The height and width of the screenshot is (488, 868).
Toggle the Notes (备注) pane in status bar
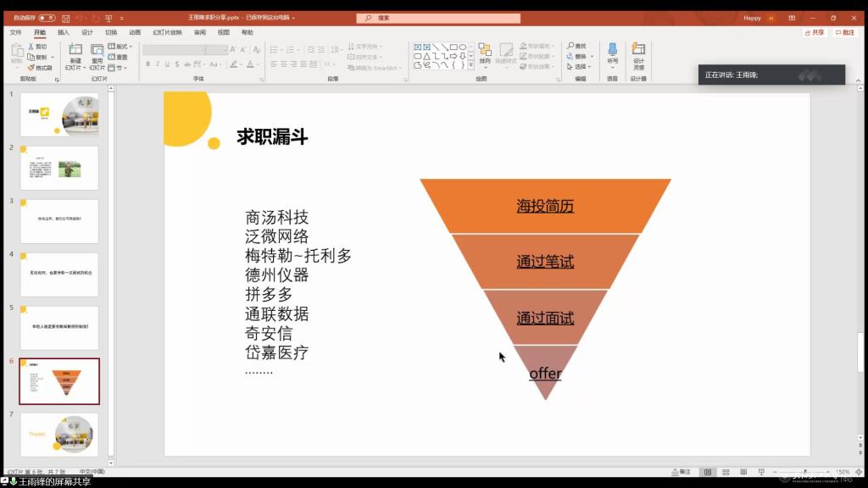pos(682,472)
